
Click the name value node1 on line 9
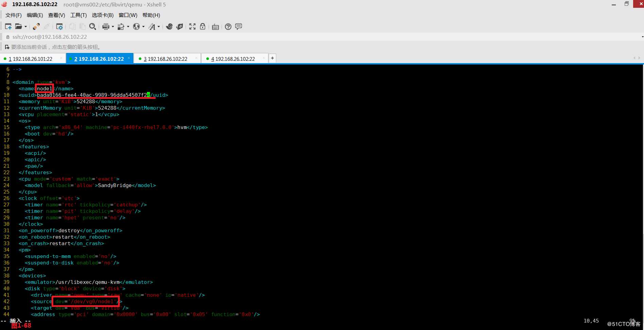pos(44,89)
